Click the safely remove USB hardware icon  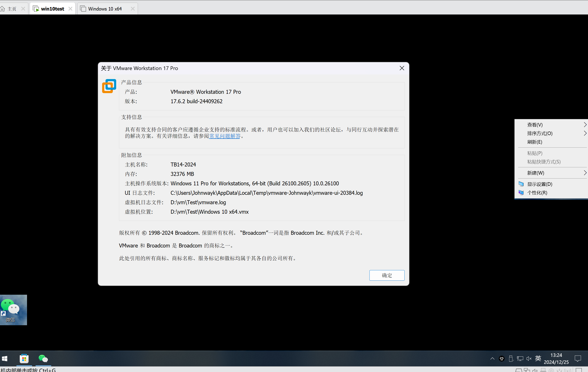point(511,358)
